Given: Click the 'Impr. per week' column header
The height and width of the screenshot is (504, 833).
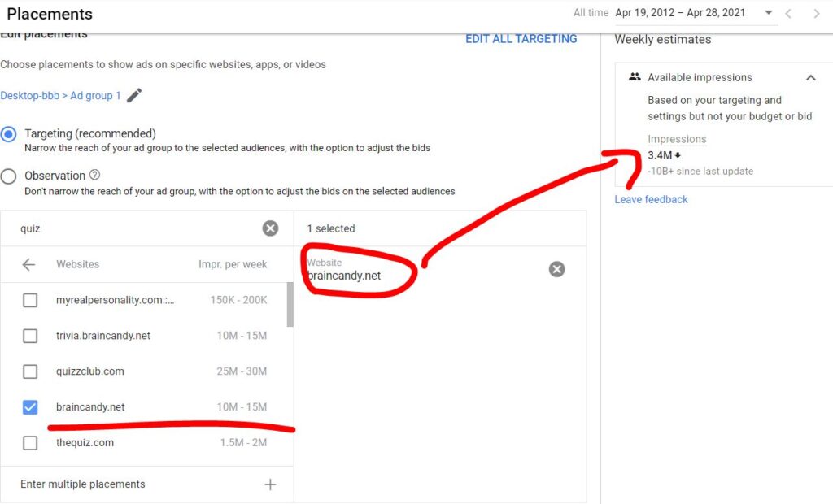Looking at the screenshot, I should pos(233,264).
